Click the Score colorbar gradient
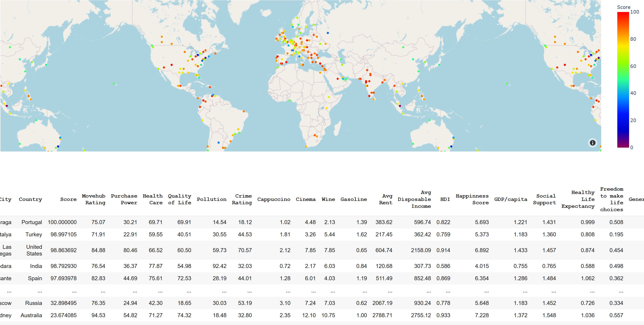 [623, 80]
